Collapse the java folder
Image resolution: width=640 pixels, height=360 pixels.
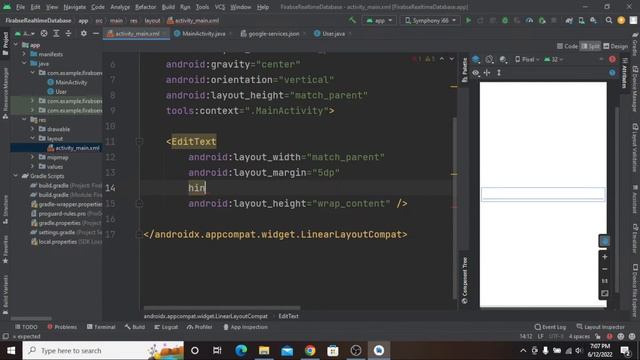pyautogui.click(x=24, y=64)
